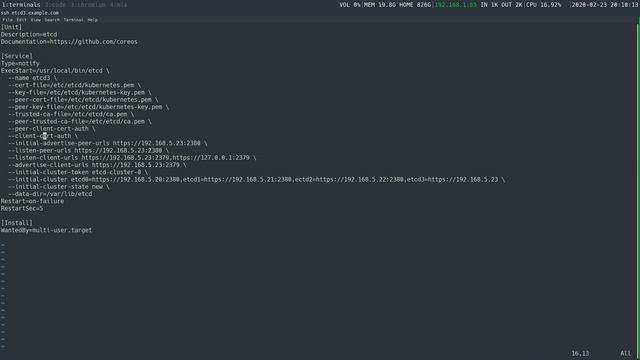Click the --peer-client-cert-auth line
The image size is (640, 360).
(52, 129)
